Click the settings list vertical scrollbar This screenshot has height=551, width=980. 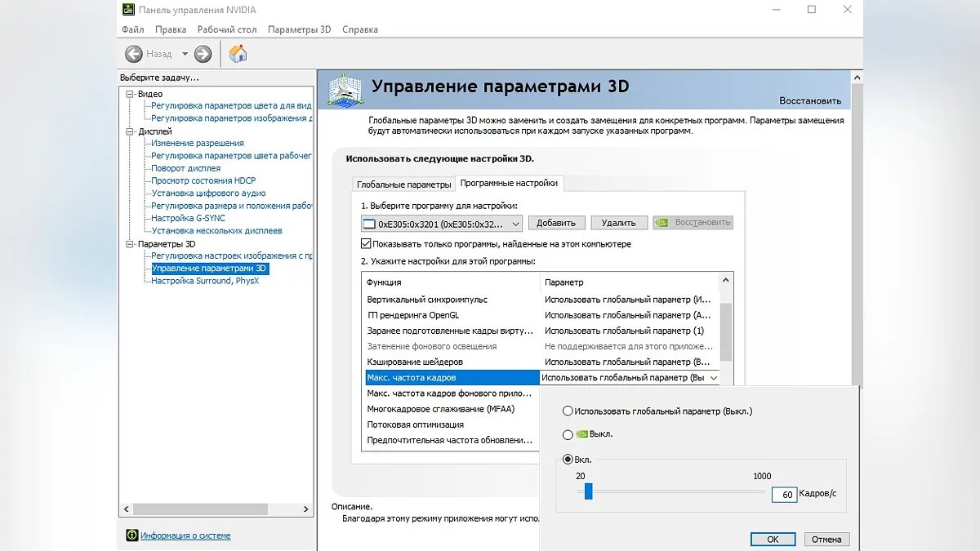click(727, 332)
